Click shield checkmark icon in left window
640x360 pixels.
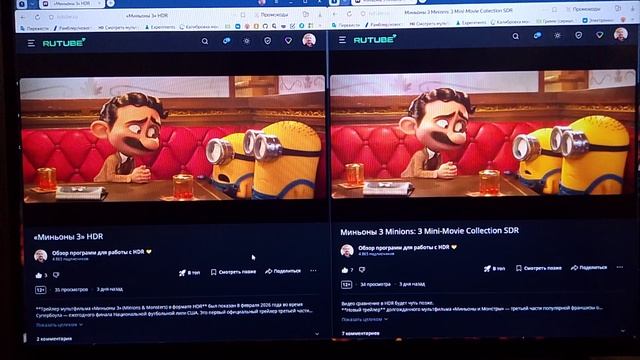tap(267, 40)
